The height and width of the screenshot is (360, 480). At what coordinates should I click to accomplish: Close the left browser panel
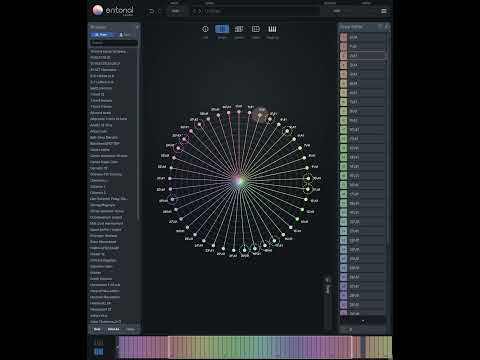(x=137, y=27)
